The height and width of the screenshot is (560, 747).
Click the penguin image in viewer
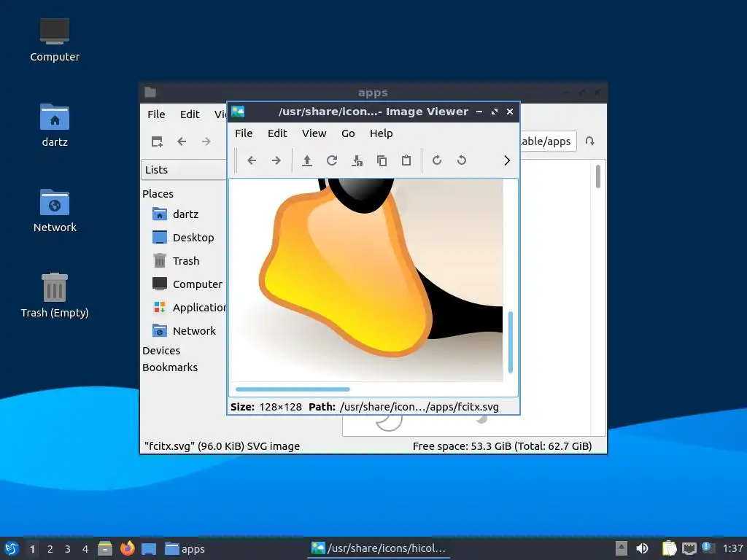366,280
